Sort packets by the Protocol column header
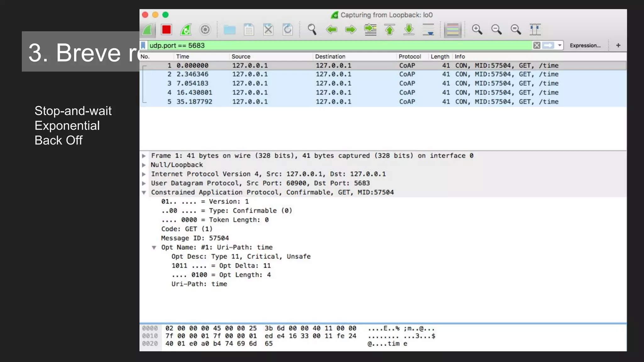The width and height of the screenshot is (644, 362). tap(409, 57)
